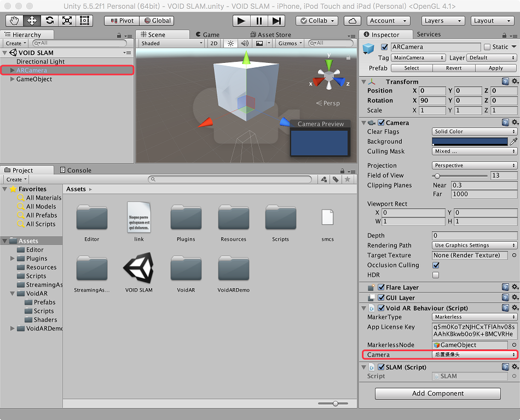The height and width of the screenshot is (420, 520).
Task: Start Play mode
Action: (241, 21)
